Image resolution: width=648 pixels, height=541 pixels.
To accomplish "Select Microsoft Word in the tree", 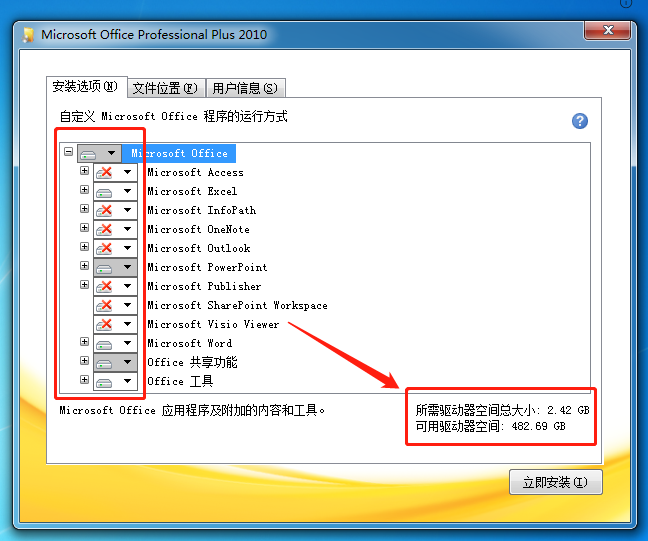I will [190, 343].
